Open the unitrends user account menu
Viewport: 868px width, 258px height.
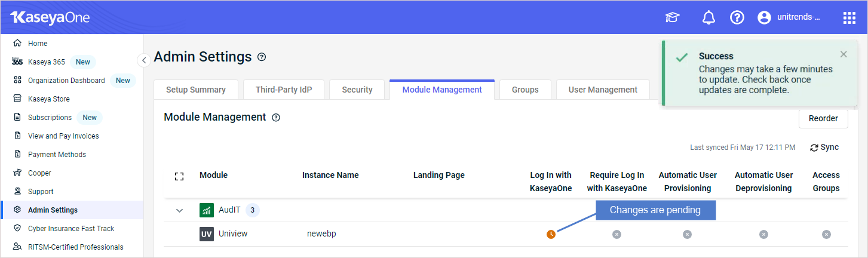789,18
